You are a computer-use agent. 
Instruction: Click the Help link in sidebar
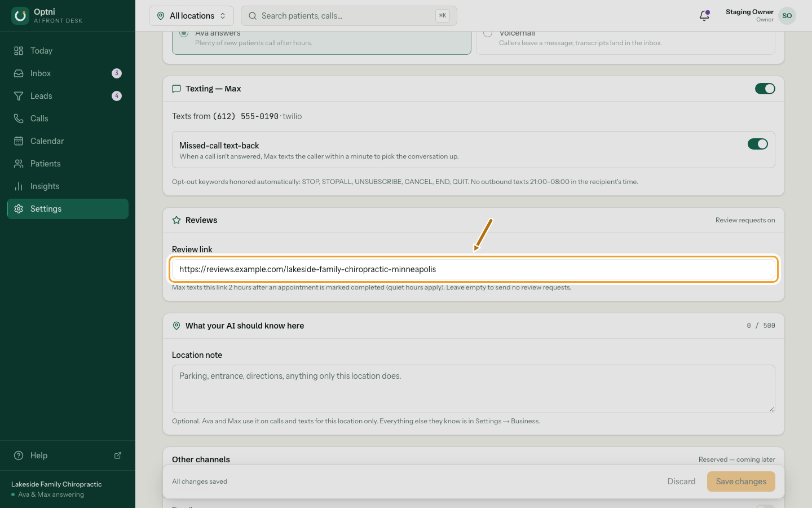tap(68, 456)
